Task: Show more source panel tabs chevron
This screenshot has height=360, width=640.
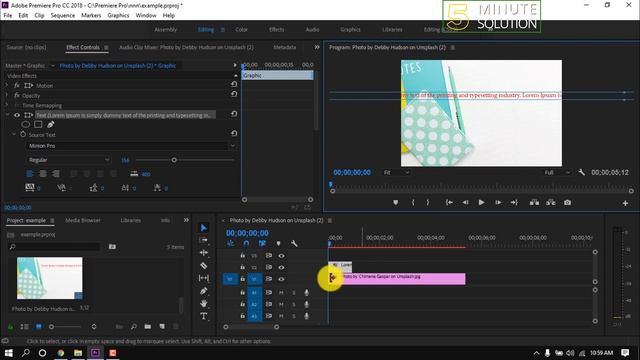Action: tap(317, 47)
